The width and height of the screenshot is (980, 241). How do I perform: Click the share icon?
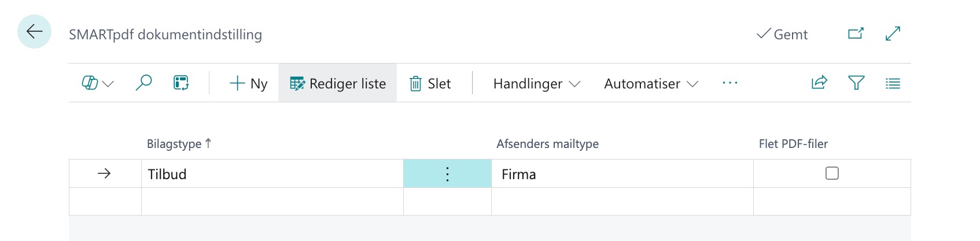pos(819,83)
